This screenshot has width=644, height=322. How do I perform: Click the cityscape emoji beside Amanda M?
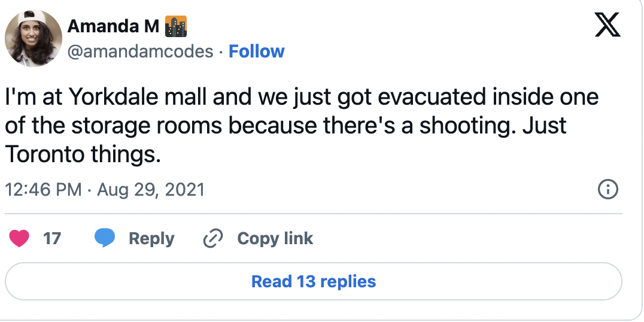175,26
